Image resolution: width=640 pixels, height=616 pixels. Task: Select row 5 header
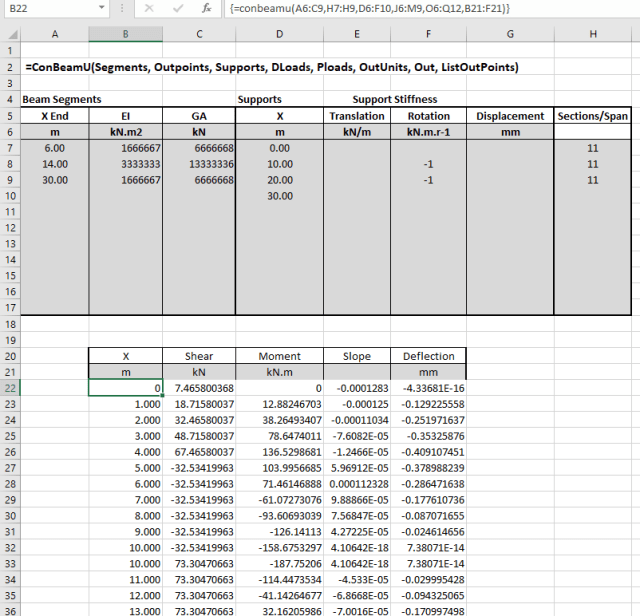point(9,116)
